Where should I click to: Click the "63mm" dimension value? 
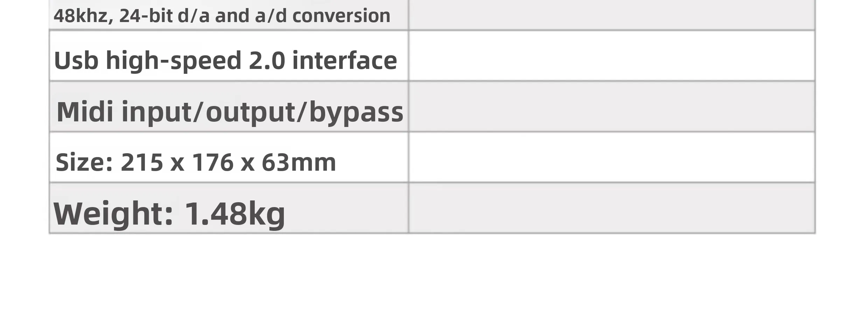[x=299, y=163]
